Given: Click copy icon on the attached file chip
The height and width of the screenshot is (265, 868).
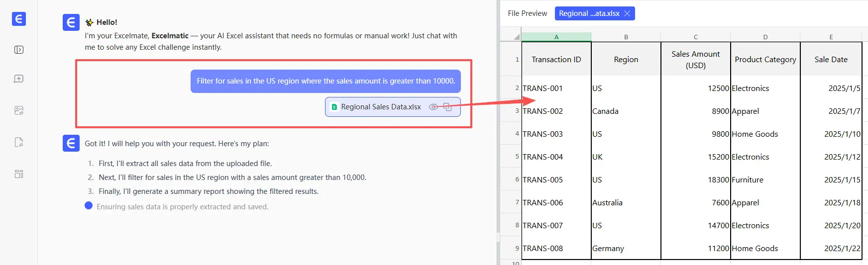Looking at the screenshot, I should pos(447,107).
